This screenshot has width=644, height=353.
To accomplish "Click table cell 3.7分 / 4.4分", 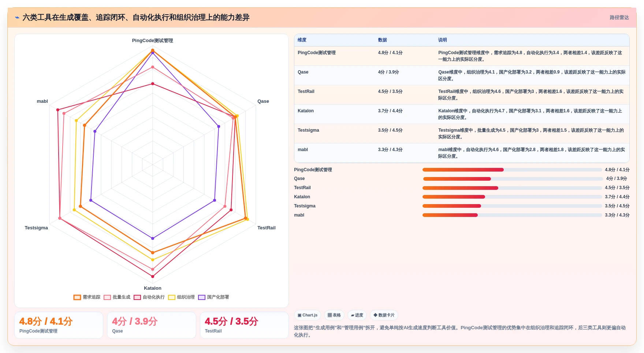I will pos(390,111).
